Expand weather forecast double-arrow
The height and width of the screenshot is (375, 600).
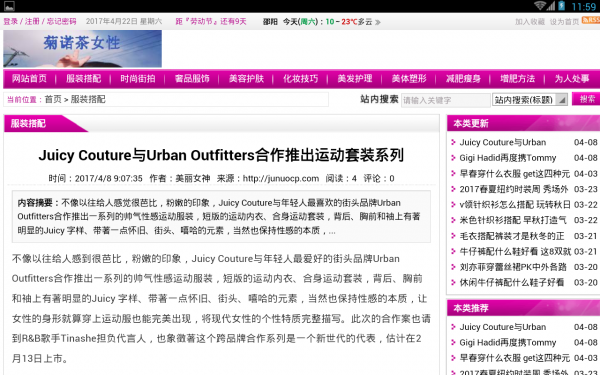tap(378, 22)
